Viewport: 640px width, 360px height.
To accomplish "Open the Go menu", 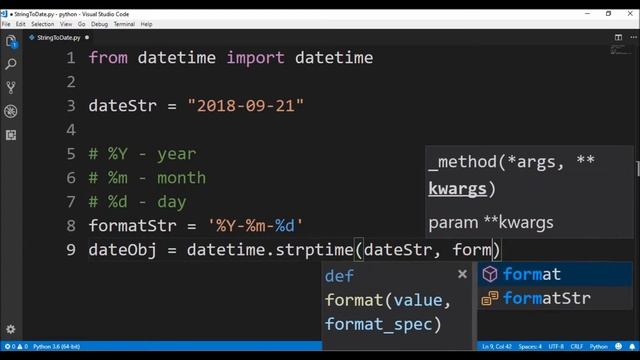I will [81, 24].
